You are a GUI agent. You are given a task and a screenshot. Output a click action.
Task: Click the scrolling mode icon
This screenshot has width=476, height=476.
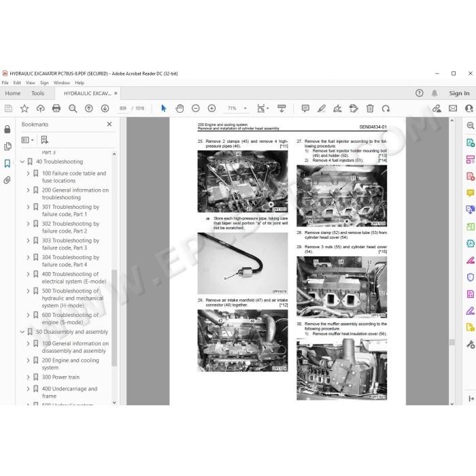click(x=282, y=108)
